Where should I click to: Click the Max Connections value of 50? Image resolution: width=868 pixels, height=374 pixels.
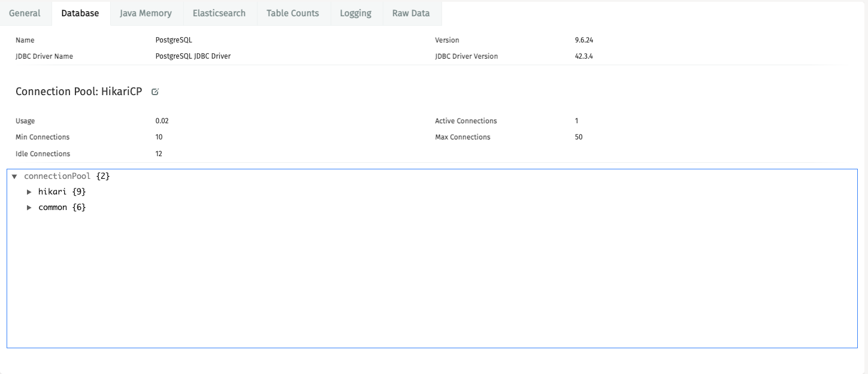(577, 136)
